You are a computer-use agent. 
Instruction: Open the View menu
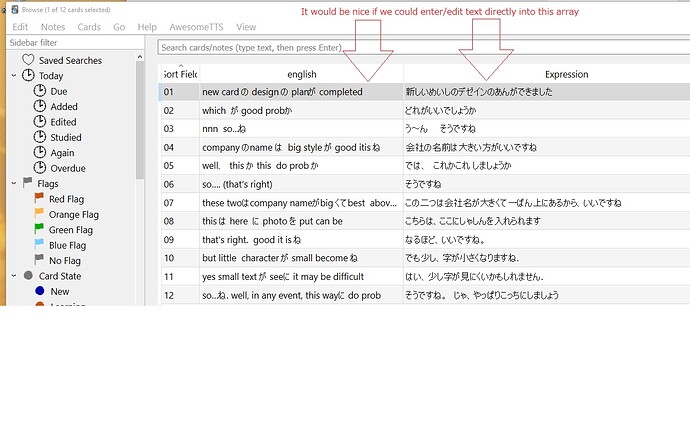246,27
